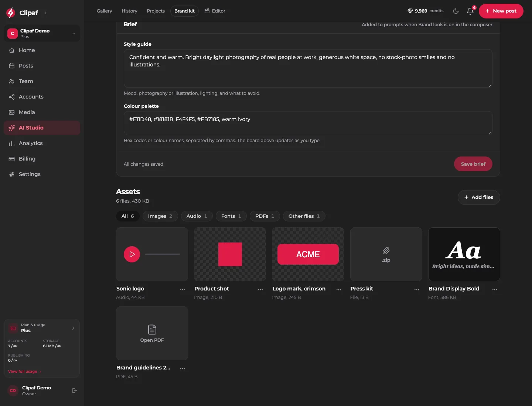
Task: Collapse the sidebar with the chevron
Action: point(45,13)
